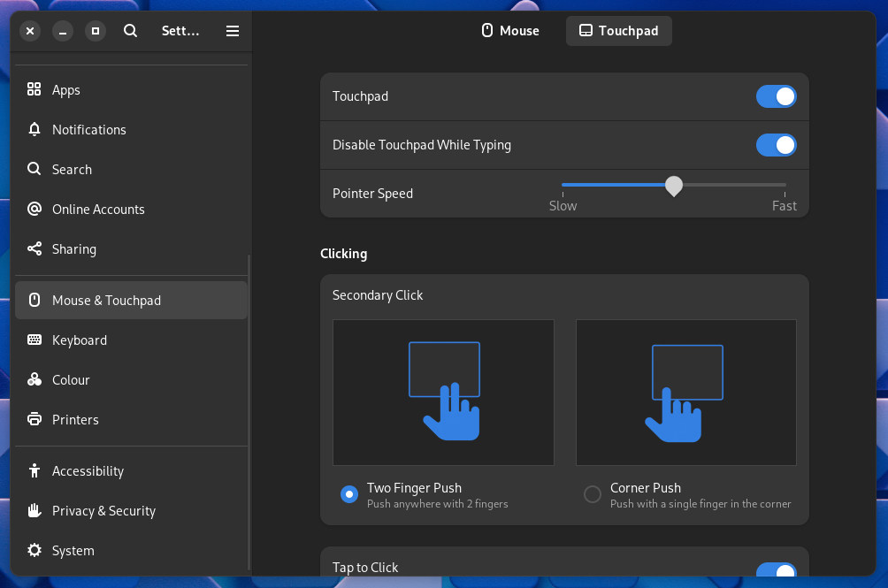Click the Accessibility person icon
888x588 pixels.
tap(34, 470)
